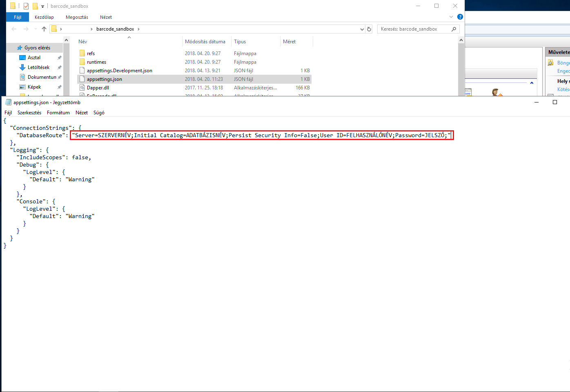The height and width of the screenshot is (392, 570).
Task: Go up one folder with up arrow
Action: (44, 29)
